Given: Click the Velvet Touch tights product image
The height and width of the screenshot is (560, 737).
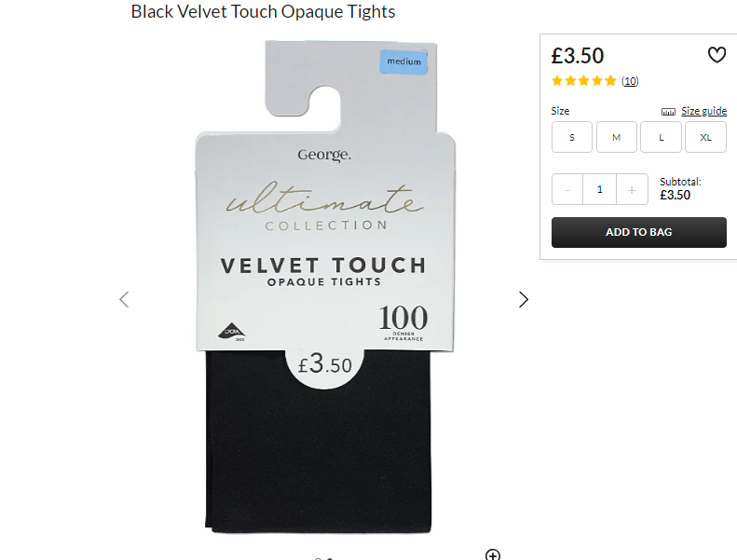Looking at the screenshot, I should [324, 287].
